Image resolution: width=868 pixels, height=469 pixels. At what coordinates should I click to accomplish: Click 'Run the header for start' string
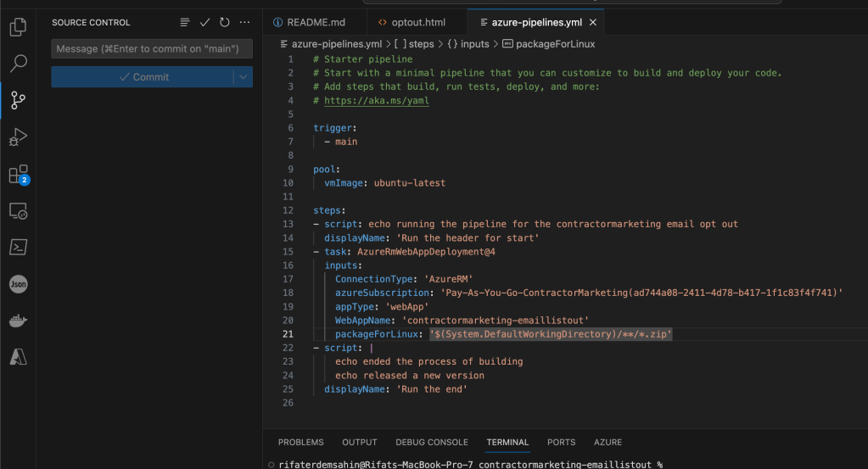pyautogui.click(x=468, y=237)
